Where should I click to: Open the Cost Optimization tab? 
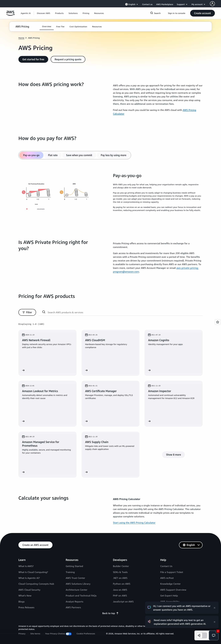coord(78,27)
